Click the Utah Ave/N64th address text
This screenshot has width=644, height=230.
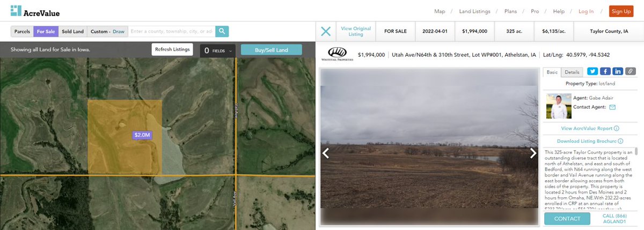(464, 55)
